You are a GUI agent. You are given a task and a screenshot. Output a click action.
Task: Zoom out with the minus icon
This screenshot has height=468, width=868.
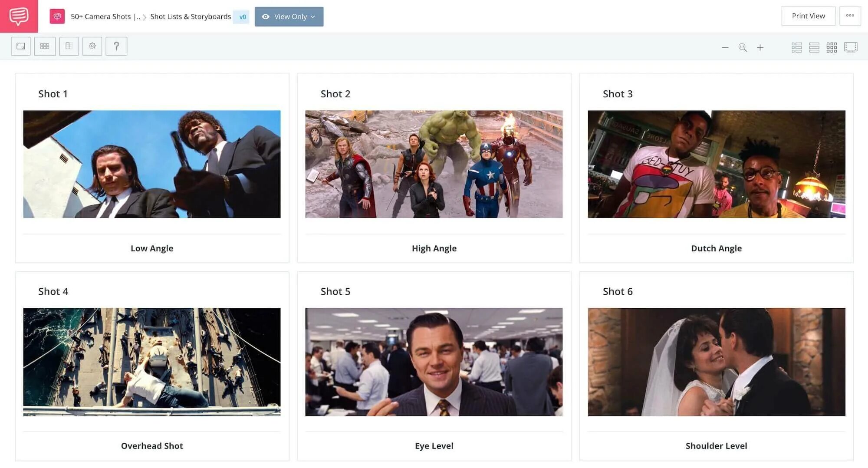coord(725,47)
